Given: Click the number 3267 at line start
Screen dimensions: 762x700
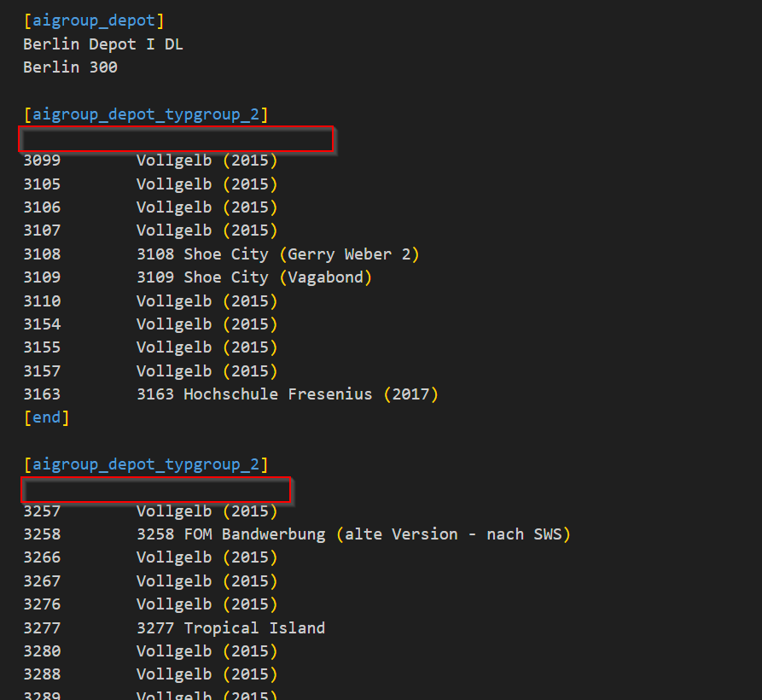Looking at the screenshot, I should 42,581.
